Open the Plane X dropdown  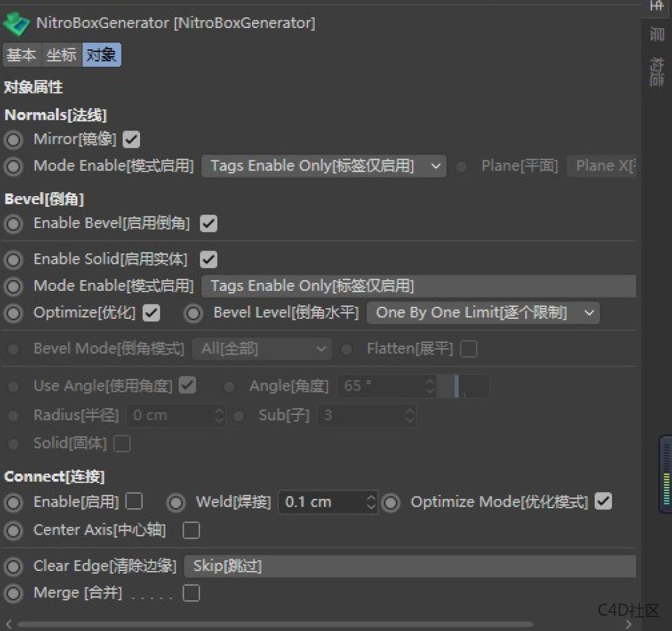click(602, 166)
